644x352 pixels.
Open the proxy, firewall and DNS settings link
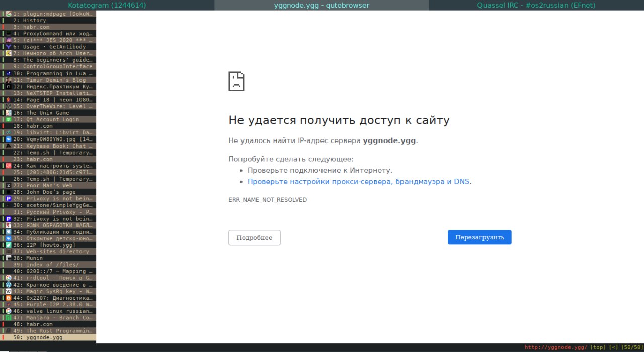pos(360,182)
